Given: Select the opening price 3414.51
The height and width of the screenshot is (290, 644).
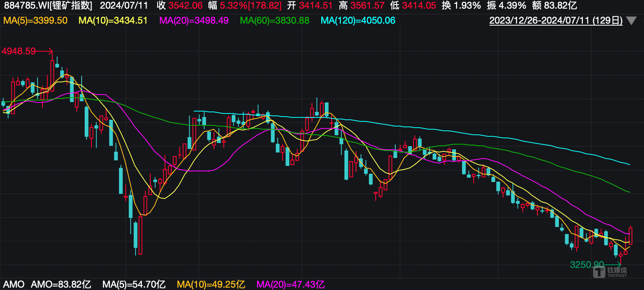Looking at the screenshot, I should pos(316,6).
